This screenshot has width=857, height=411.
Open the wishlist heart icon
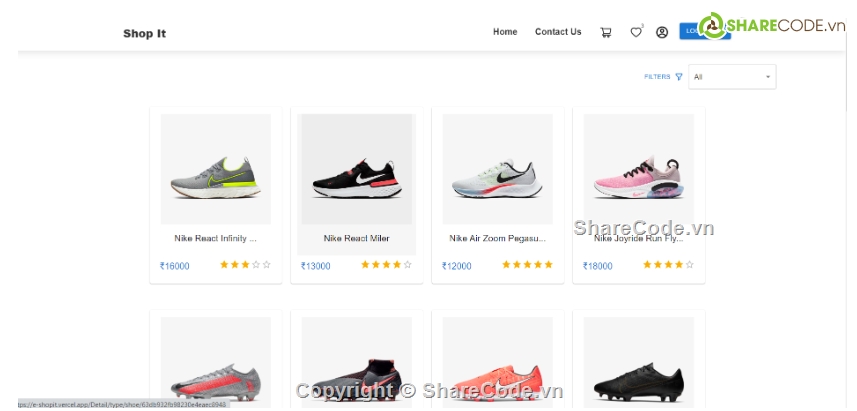(x=636, y=32)
